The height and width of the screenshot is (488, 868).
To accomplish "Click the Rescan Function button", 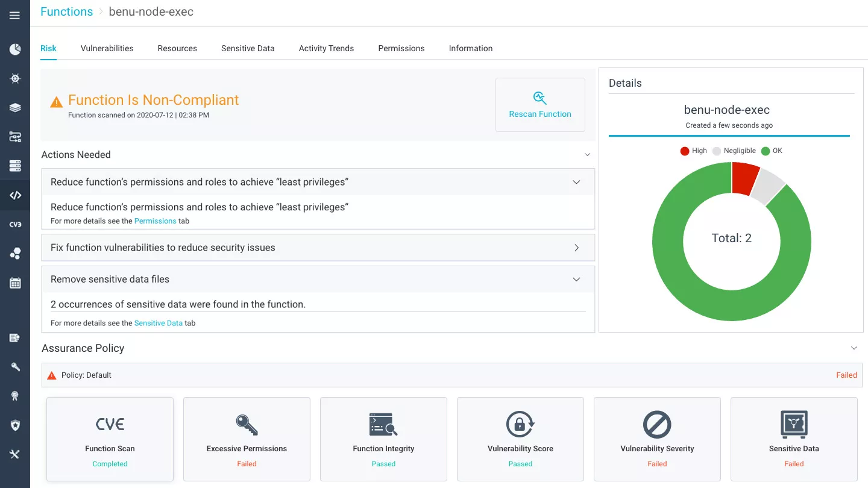I will coord(540,105).
